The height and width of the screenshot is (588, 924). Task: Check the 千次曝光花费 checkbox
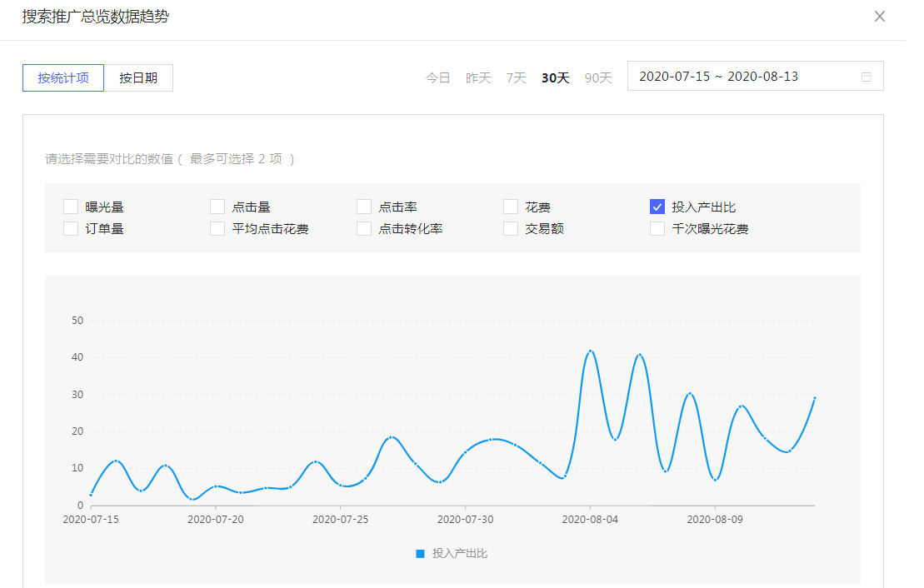click(657, 228)
